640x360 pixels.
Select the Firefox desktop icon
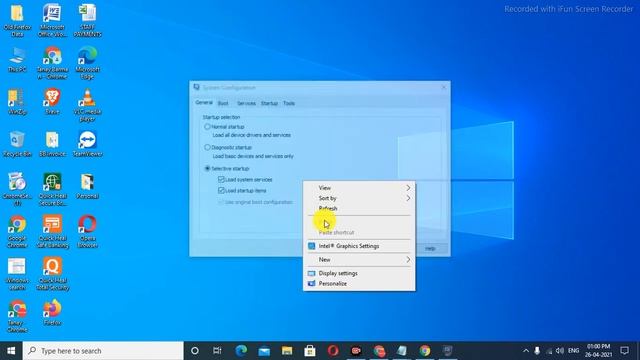52,313
